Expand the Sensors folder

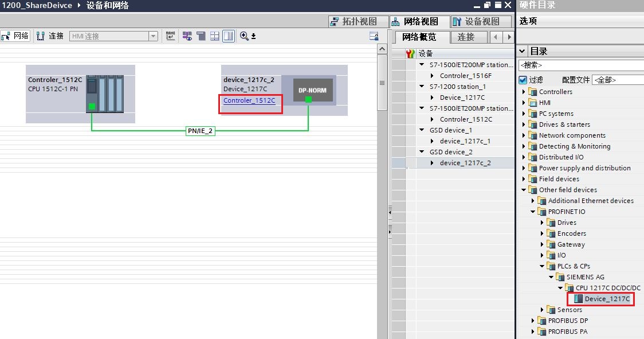(x=542, y=310)
